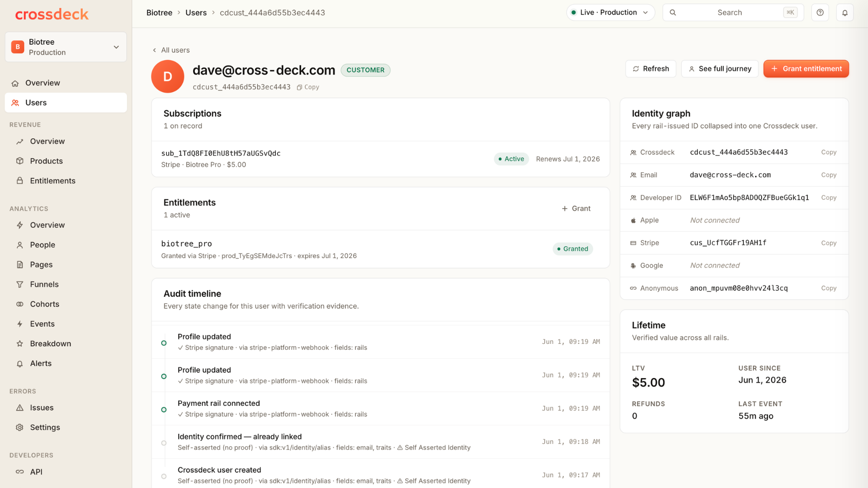
Task: Open the help question-mark icon
Action: pos(820,13)
